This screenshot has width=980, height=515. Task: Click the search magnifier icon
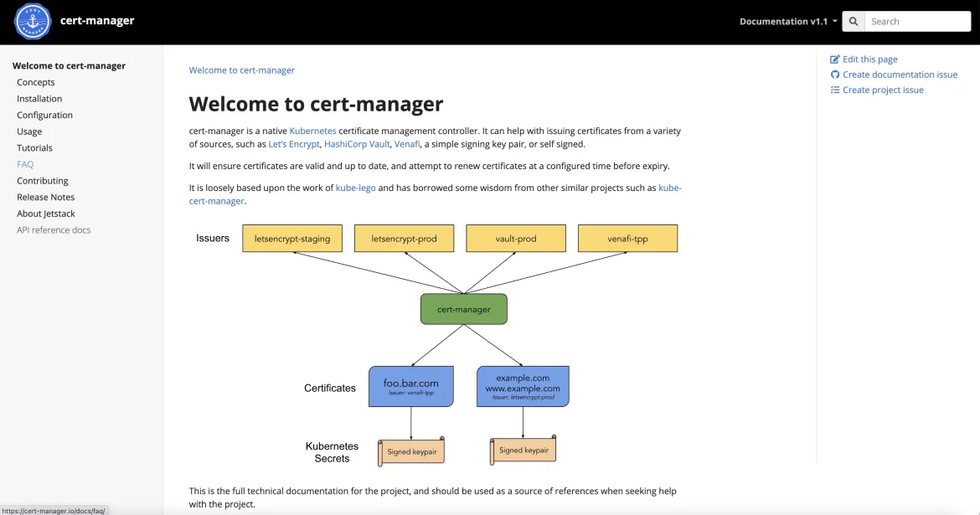(x=854, y=22)
